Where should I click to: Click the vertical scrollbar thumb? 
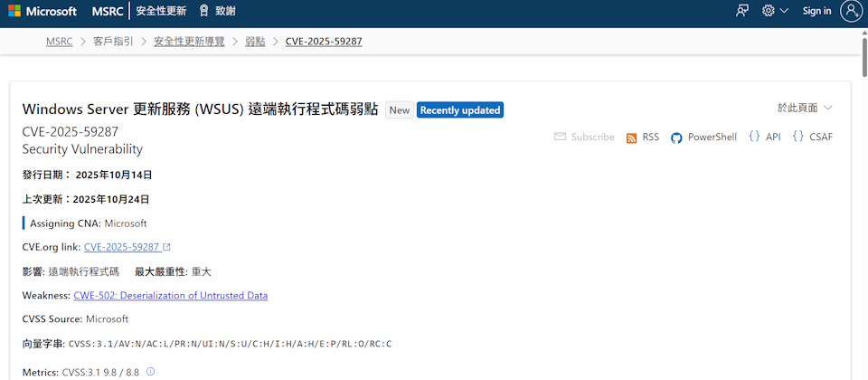[x=862, y=59]
